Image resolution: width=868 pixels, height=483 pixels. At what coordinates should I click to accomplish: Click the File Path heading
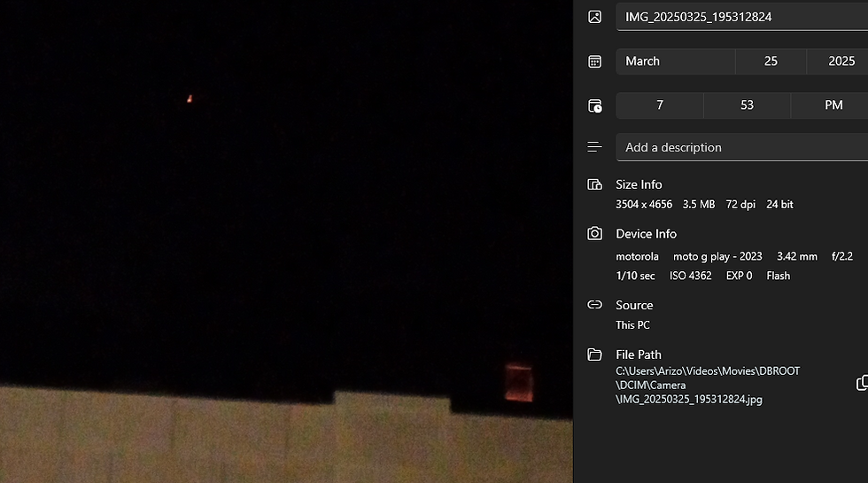click(x=639, y=354)
